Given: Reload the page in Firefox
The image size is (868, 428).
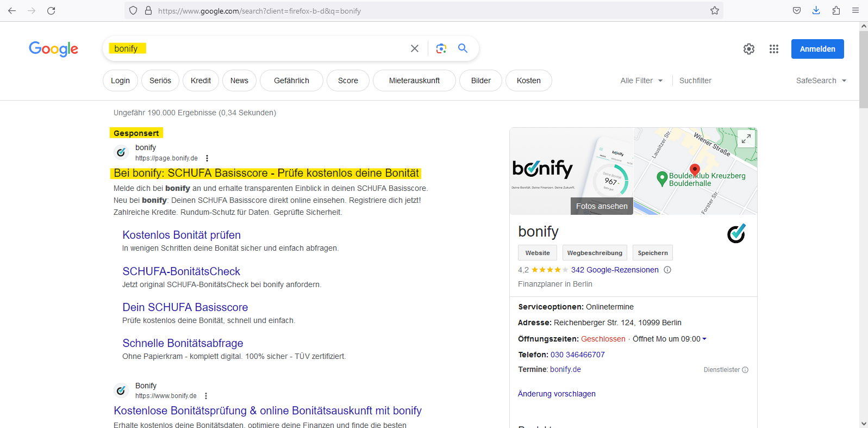Looking at the screenshot, I should (x=51, y=10).
